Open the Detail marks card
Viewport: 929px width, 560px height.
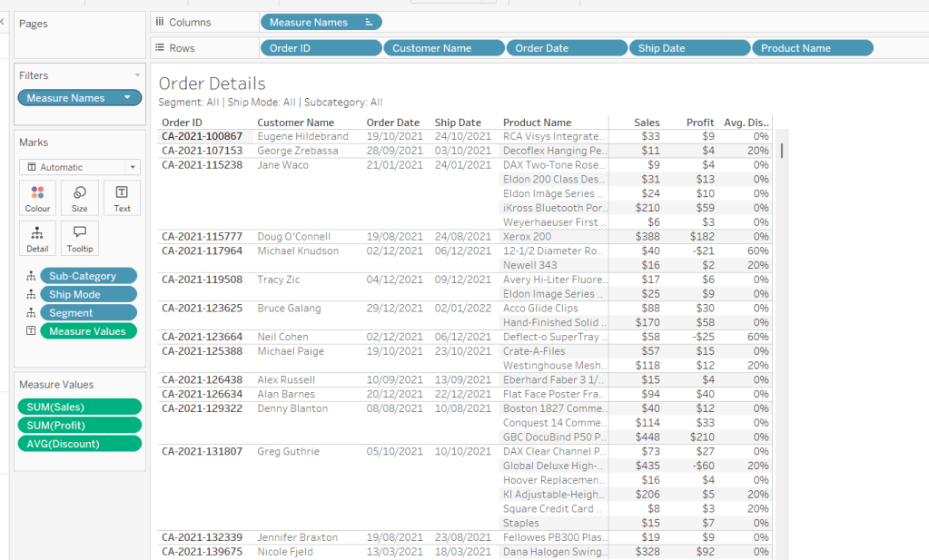[x=37, y=238]
